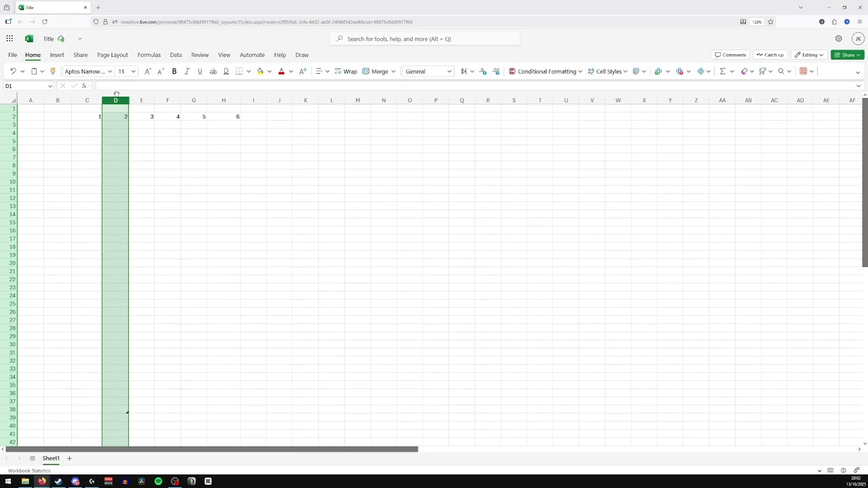Viewport: 868px width, 488px height.
Task: Click the Undo icon
Action: (13, 71)
